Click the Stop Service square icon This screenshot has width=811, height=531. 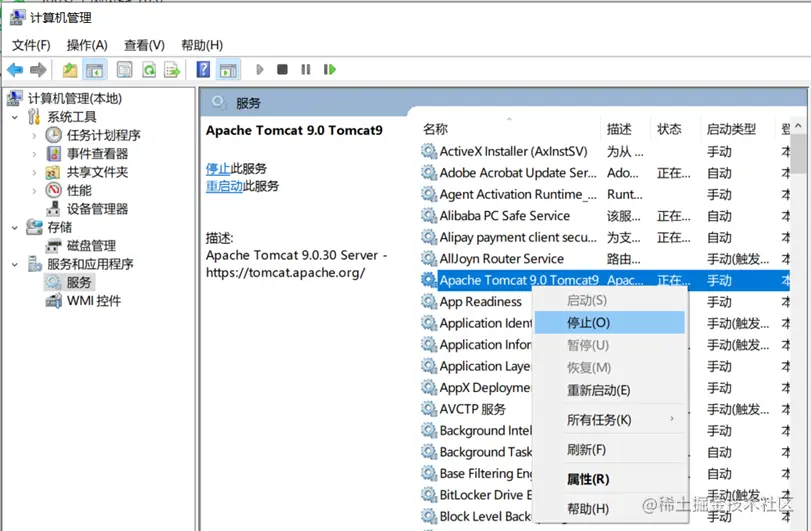282,69
